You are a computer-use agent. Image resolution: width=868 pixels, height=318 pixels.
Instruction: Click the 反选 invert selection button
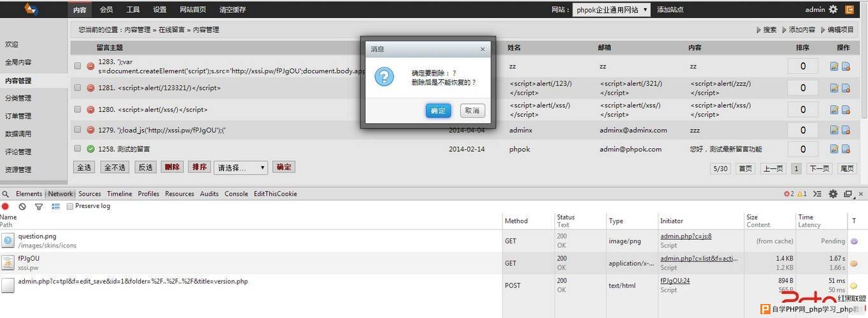[x=146, y=167]
